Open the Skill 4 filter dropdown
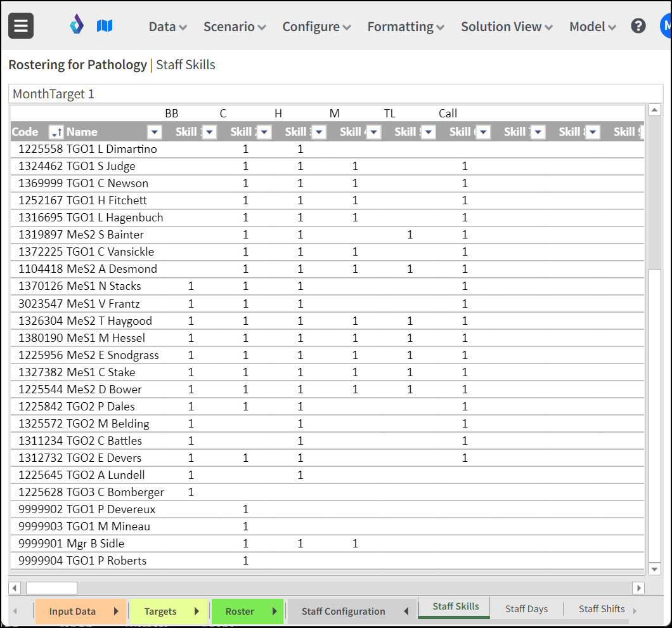This screenshot has height=628, width=672. coord(373,132)
